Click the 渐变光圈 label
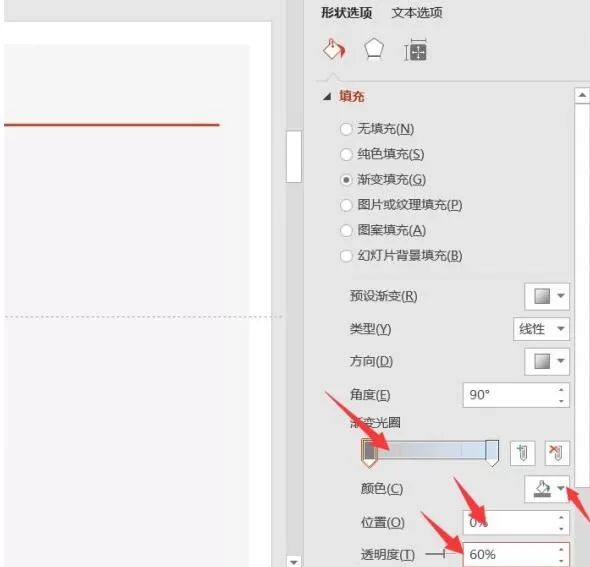This screenshot has height=567, width=590. pos(375,423)
